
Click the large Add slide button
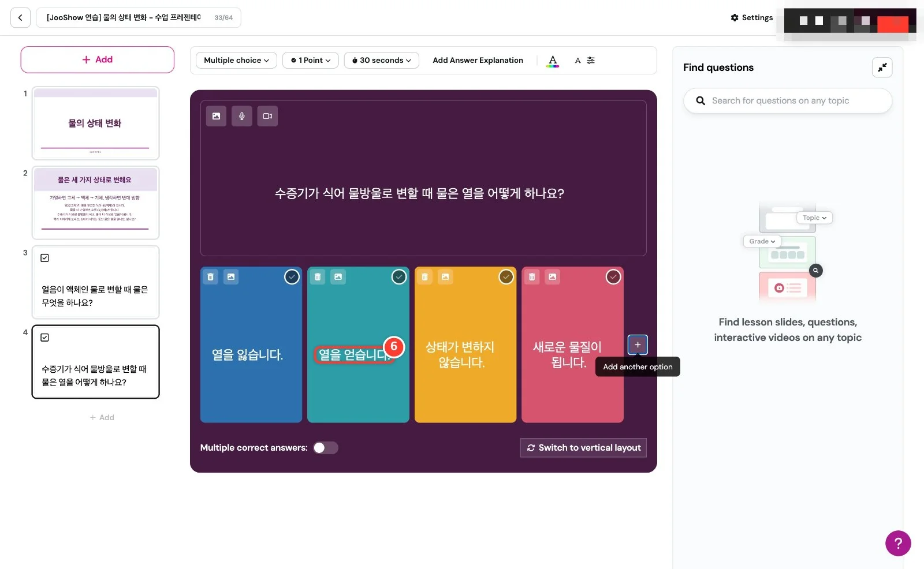98,59
